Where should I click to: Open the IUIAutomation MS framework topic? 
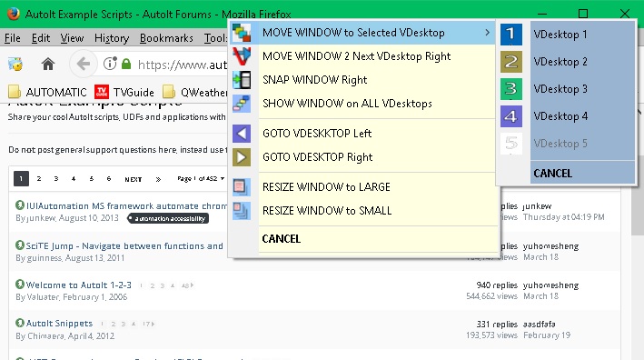126,205
